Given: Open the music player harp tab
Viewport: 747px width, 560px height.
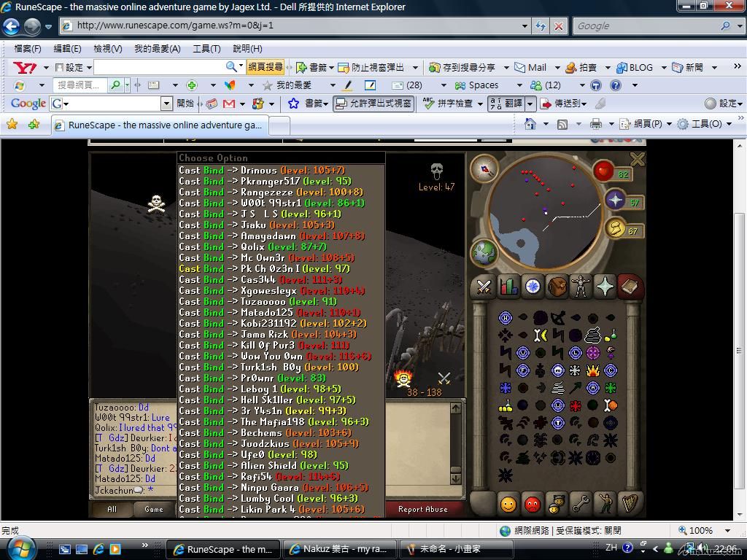Looking at the screenshot, I should point(630,504).
